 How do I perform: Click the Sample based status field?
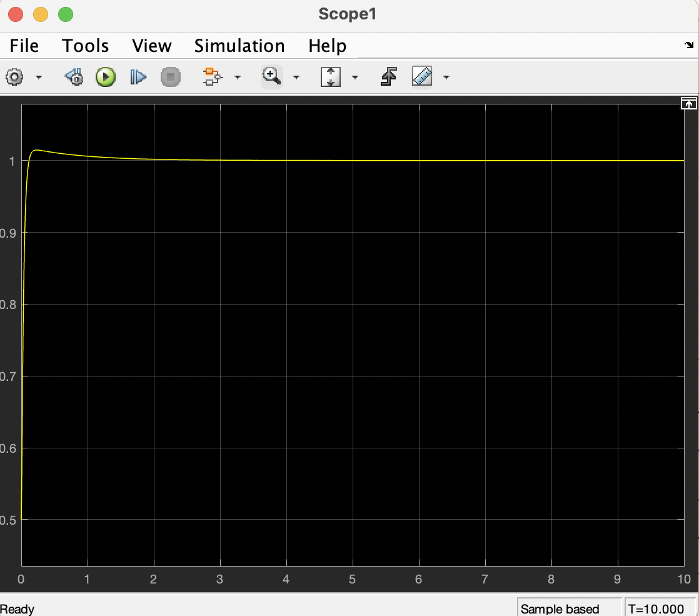[569, 607]
